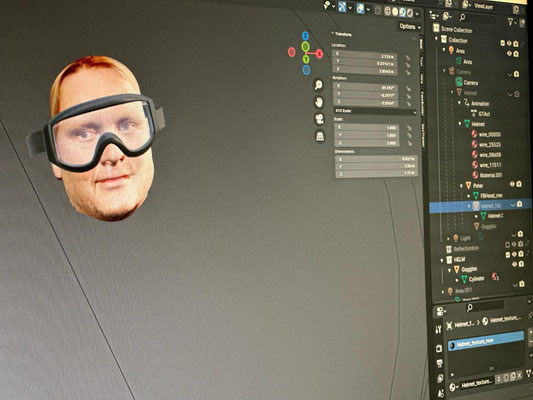Select Peter object in outliner
Screen dimensions: 533x400
(478, 186)
